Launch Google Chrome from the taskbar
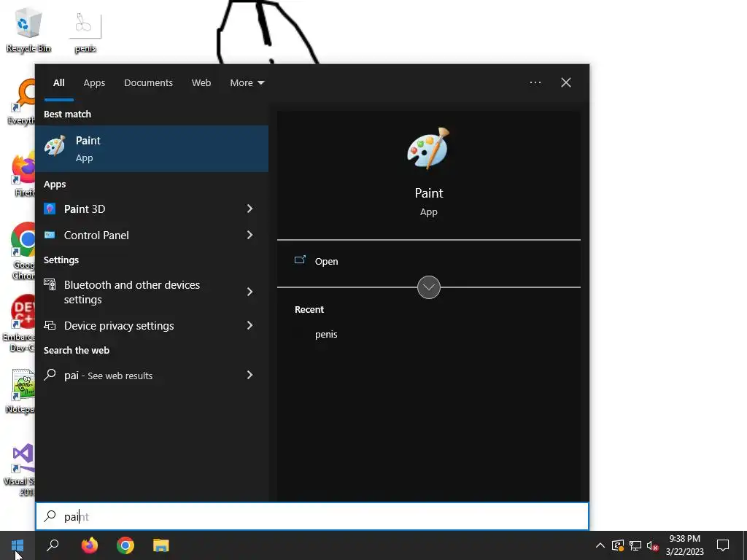This screenshot has height=560, width=747. (x=125, y=545)
